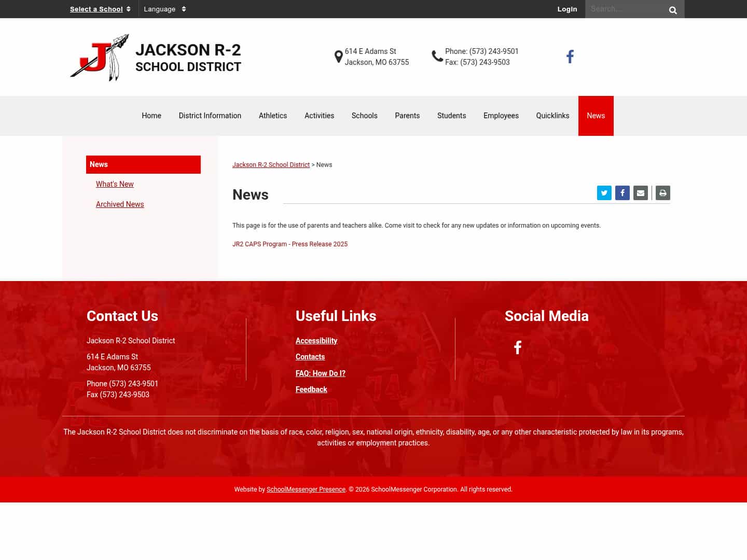Click the location pin icon near the address

point(338,57)
